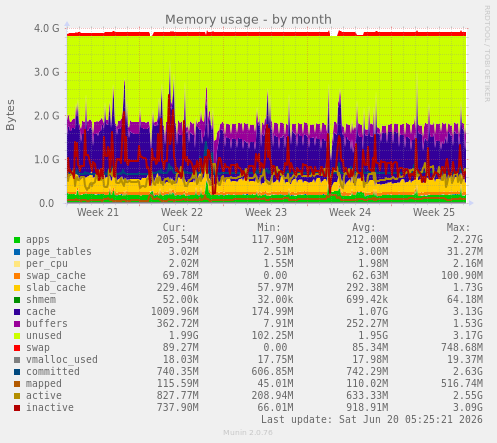Click the 'swap' legend label
Image resolution: width=497 pixels, height=443 pixels.
click(x=38, y=348)
